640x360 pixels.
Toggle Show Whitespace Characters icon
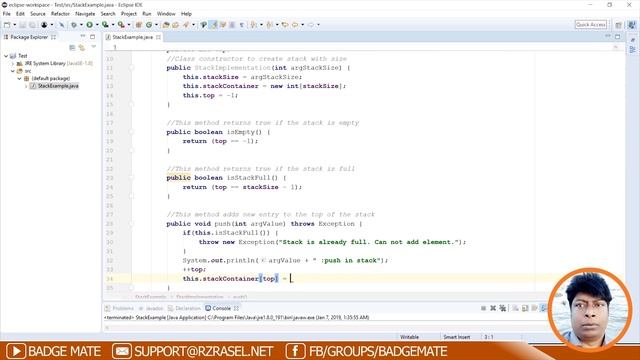241,25
